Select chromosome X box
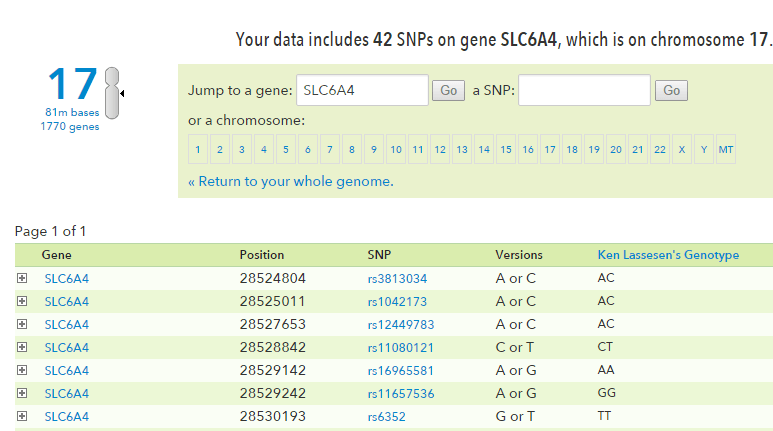 682,150
